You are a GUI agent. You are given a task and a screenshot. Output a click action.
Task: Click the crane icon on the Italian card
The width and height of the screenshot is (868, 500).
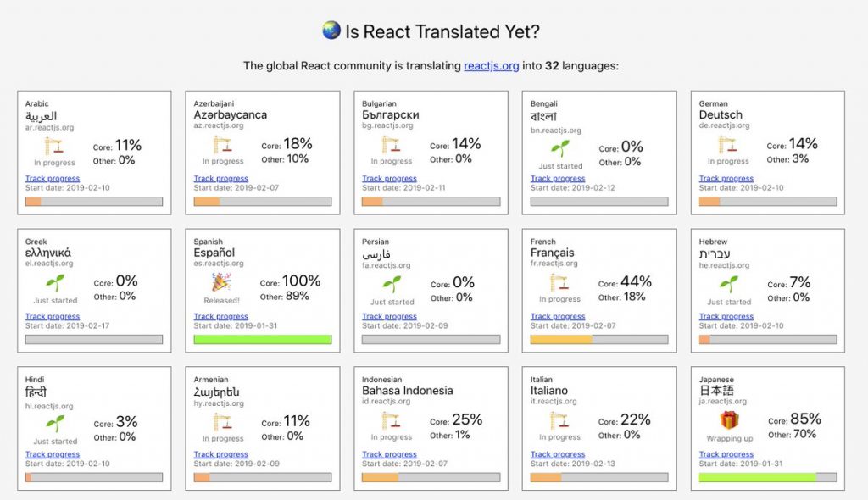(x=559, y=421)
